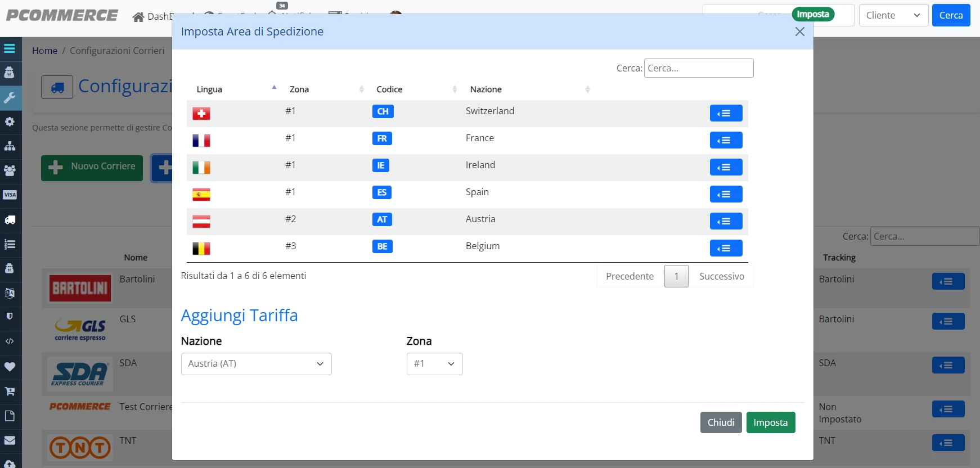Viewport: 980px width, 468px height.
Task: Click the envelope mail sidebar icon
Action: 10,440
